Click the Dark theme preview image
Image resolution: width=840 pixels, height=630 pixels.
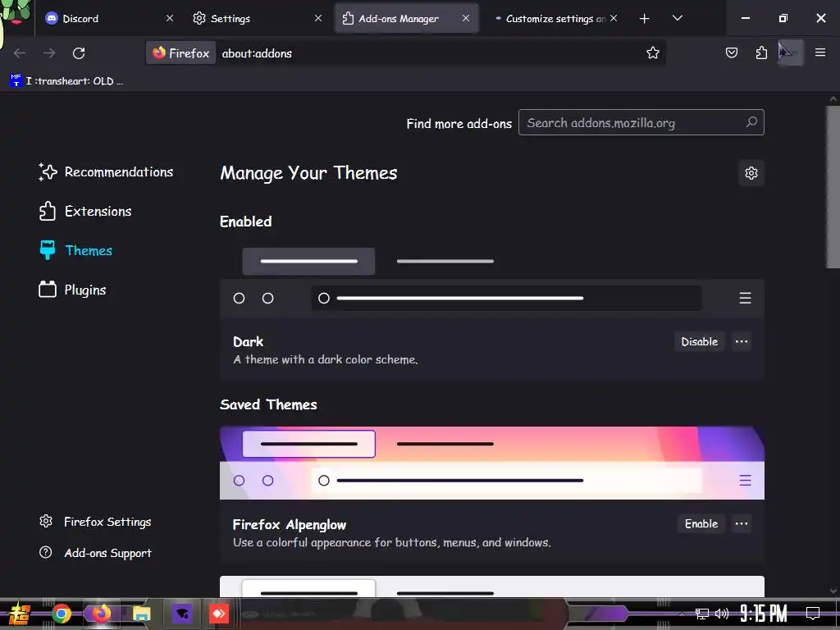pyautogui.click(x=492, y=281)
